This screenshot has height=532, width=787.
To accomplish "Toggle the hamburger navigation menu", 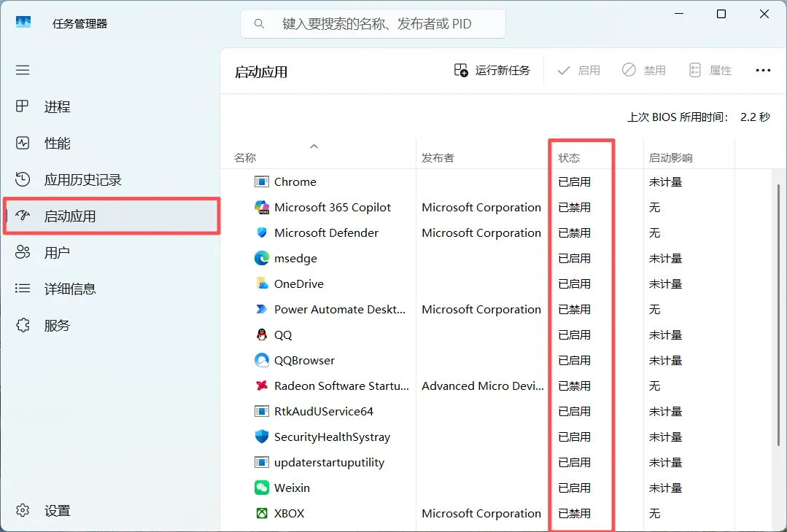I will (23, 70).
